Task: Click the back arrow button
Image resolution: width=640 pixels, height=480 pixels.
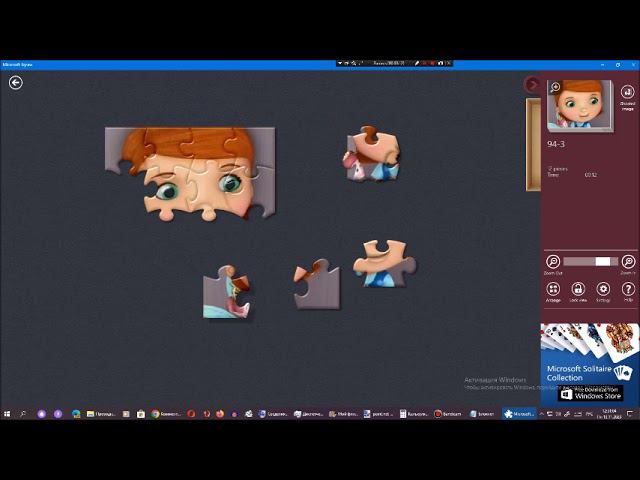Action: [16, 83]
